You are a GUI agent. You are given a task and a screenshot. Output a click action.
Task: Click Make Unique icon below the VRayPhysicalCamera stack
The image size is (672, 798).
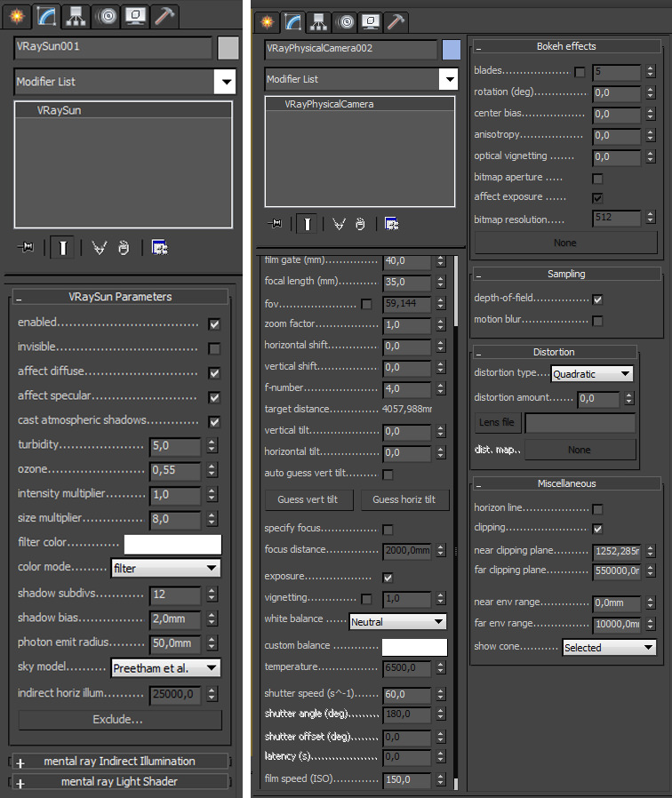coord(339,223)
